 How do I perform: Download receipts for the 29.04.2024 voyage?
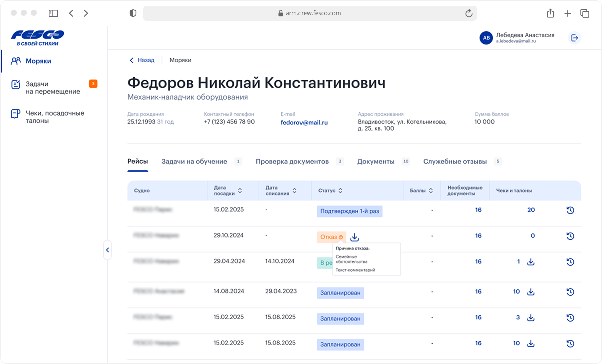pyautogui.click(x=531, y=262)
